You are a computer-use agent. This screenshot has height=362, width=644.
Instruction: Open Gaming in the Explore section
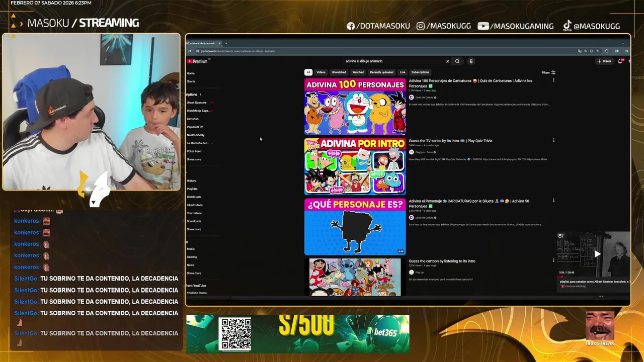(192, 257)
